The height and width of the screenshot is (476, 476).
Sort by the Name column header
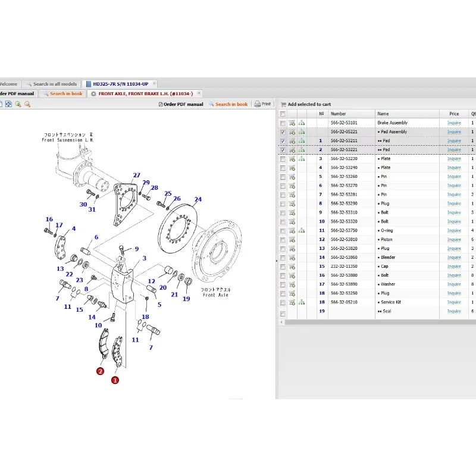(x=407, y=114)
